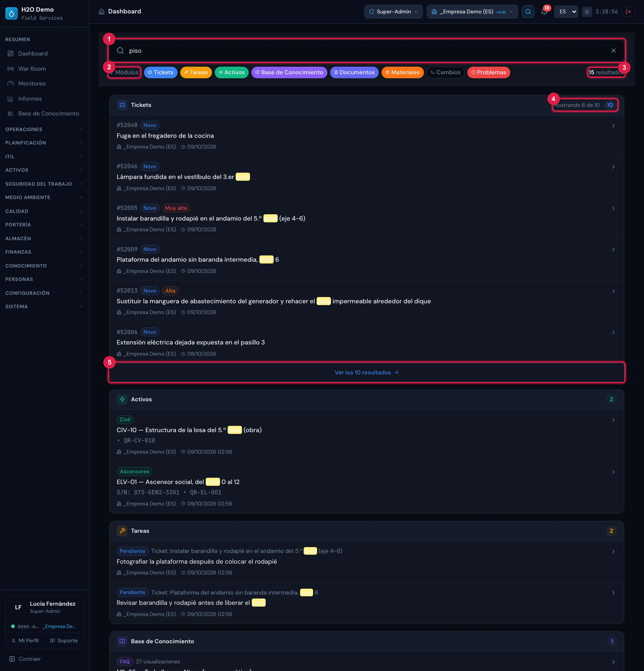This screenshot has height=671, width=644.
Task: Open asset CIV-10 Estructura de la losa
Action: tap(366, 435)
